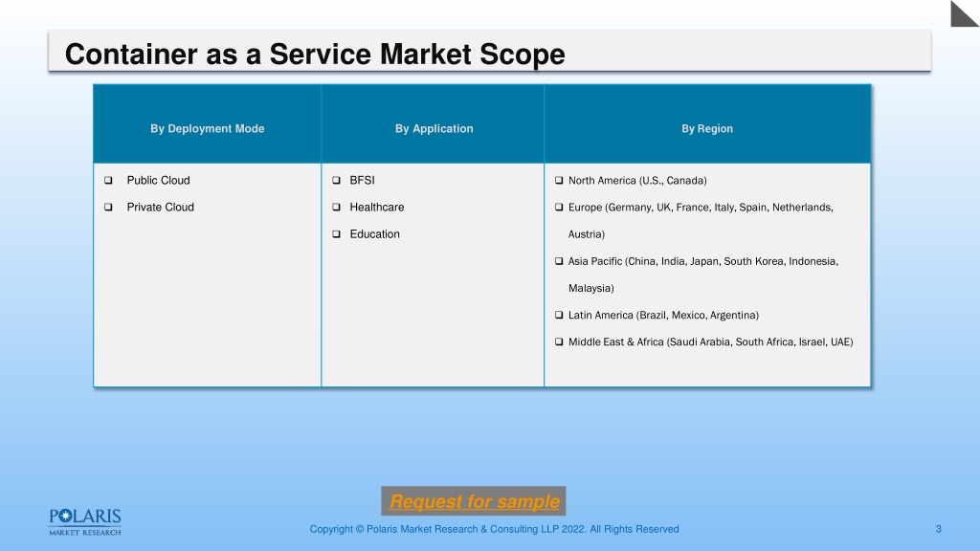980x551 pixels.
Task: Check the Latin America checkbox bullet
Action: (559, 315)
